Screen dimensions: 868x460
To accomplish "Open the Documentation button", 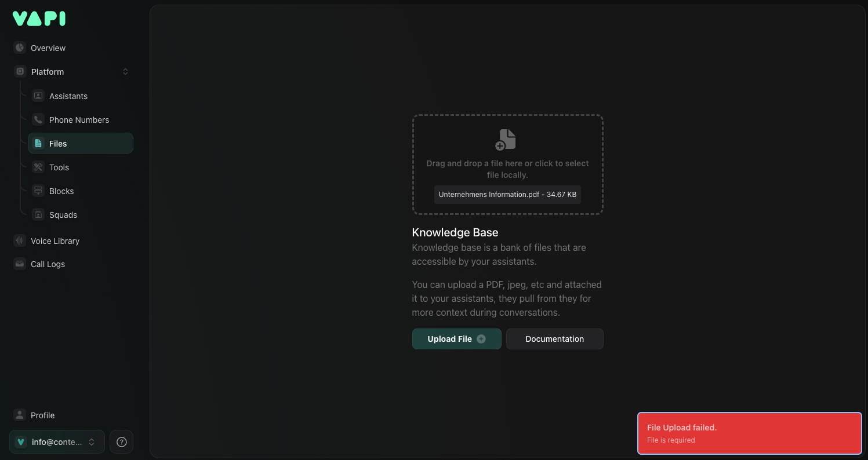I will (x=555, y=339).
